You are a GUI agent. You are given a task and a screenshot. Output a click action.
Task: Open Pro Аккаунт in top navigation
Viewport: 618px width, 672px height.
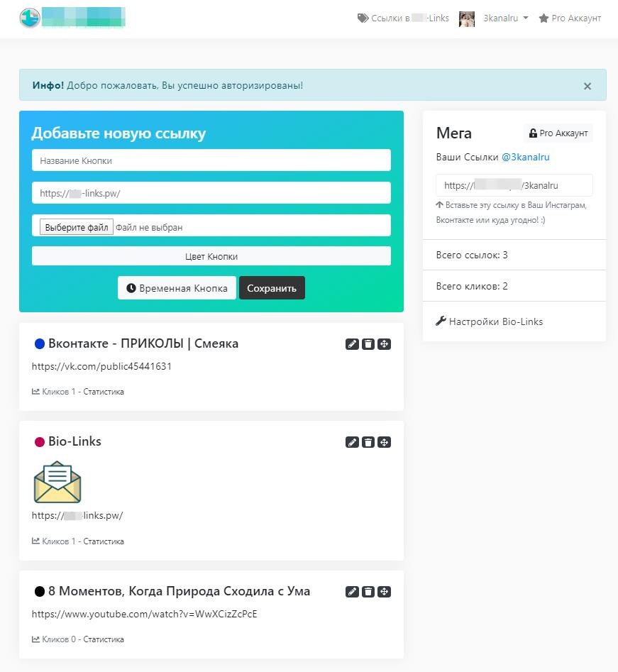point(570,18)
